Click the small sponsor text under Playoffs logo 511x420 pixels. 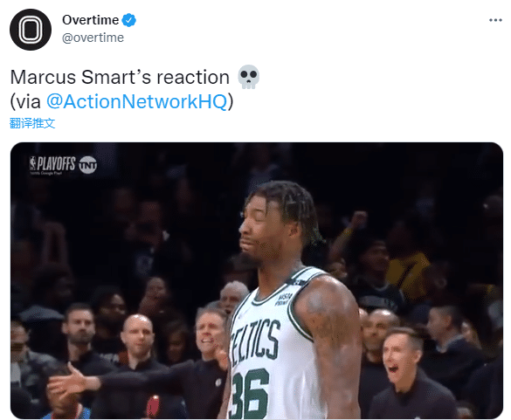click(x=45, y=174)
